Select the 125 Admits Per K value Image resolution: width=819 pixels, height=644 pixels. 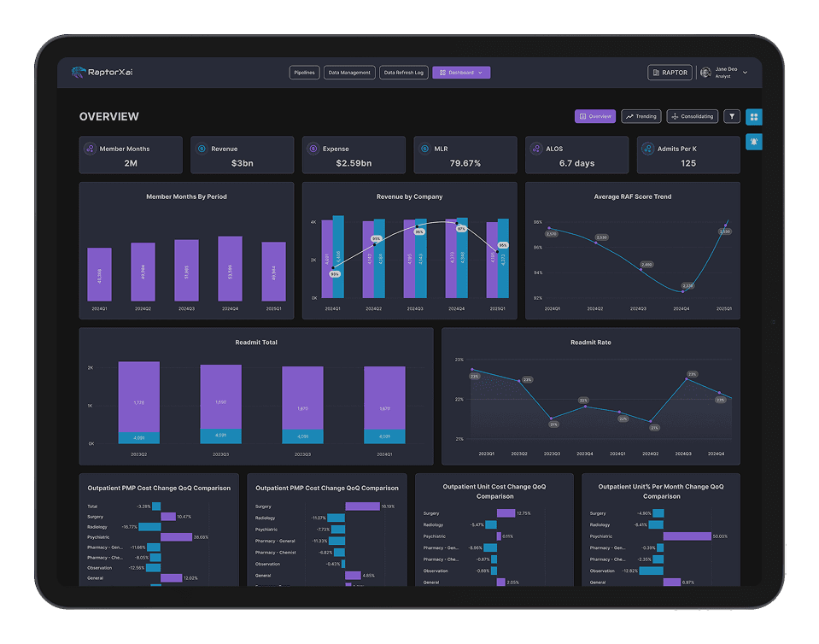(x=687, y=163)
